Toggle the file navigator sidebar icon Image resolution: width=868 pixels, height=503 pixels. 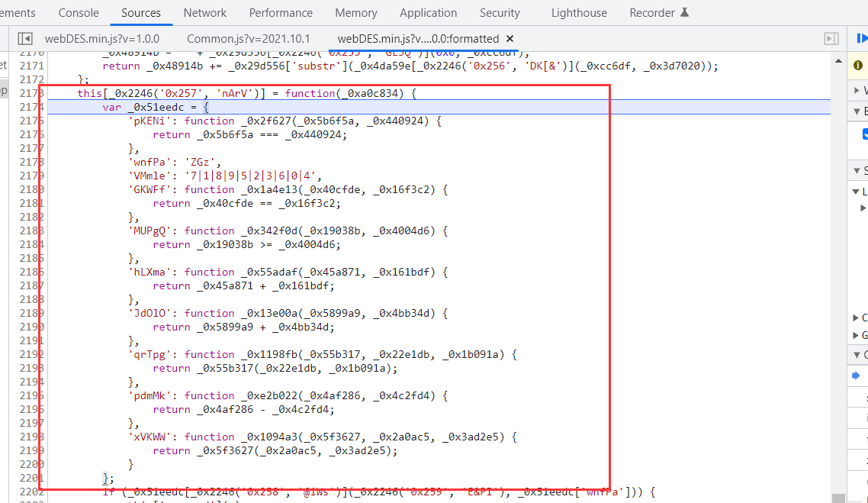(x=25, y=39)
